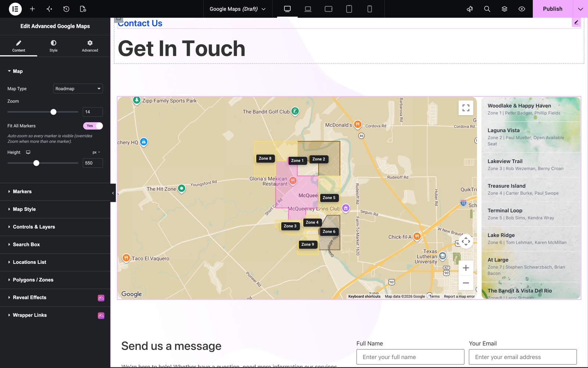Click The Hit Zone map marker
This screenshot has height=368, width=588.
tap(182, 188)
